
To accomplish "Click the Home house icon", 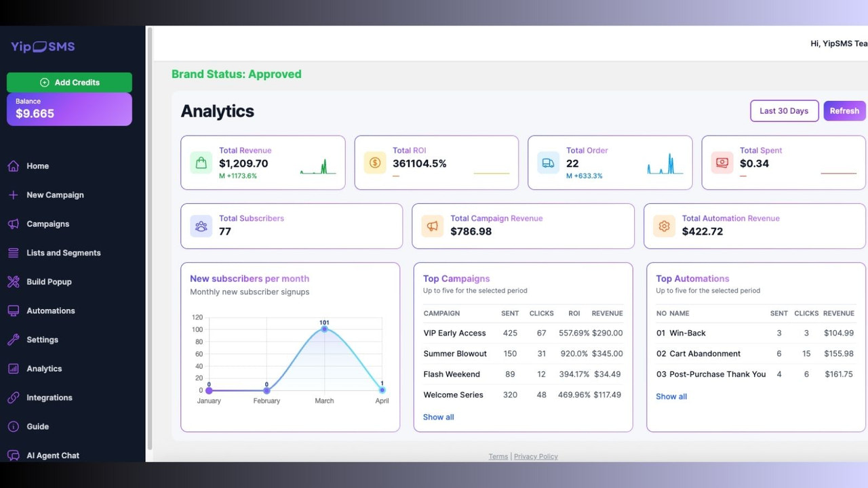I will 13,166.
